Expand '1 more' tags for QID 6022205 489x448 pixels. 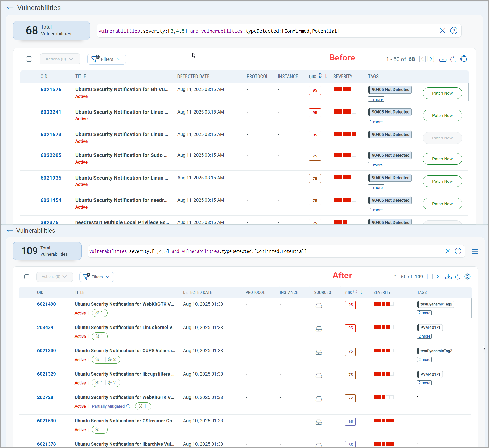pyautogui.click(x=376, y=165)
